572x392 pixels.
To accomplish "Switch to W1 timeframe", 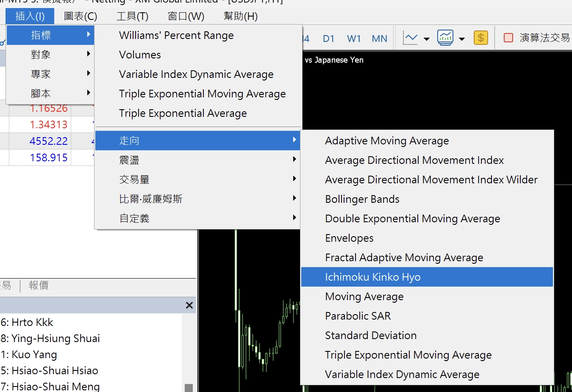I will pyautogui.click(x=354, y=39).
